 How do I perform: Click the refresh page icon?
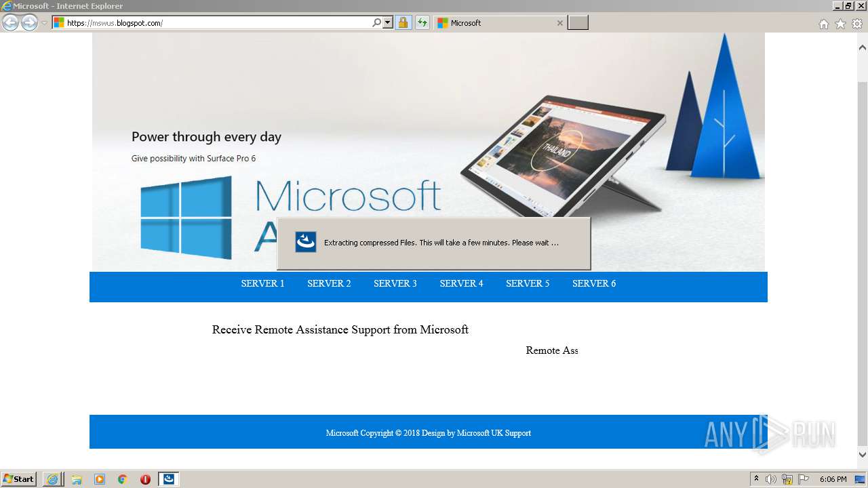(422, 23)
